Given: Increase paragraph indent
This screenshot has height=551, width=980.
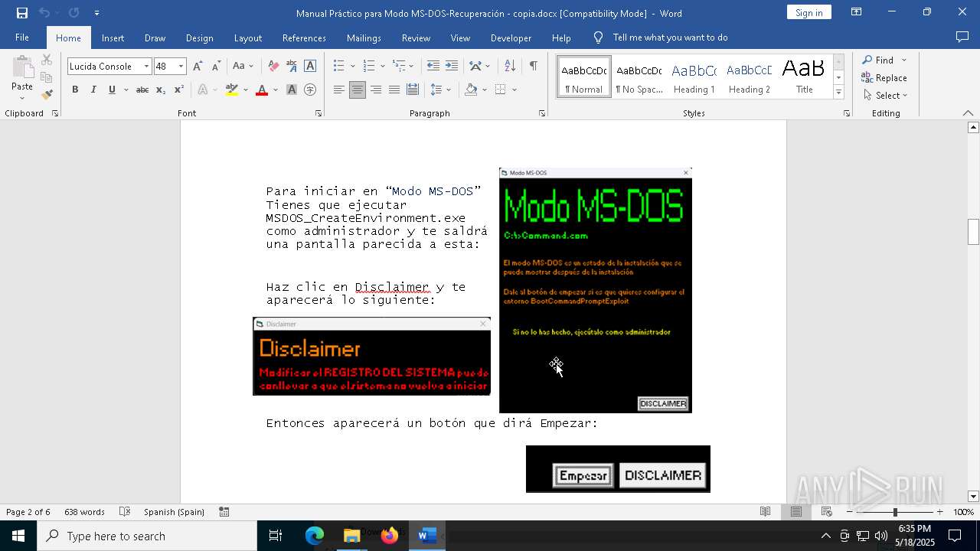Looking at the screenshot, I should [x=452, y=67].
